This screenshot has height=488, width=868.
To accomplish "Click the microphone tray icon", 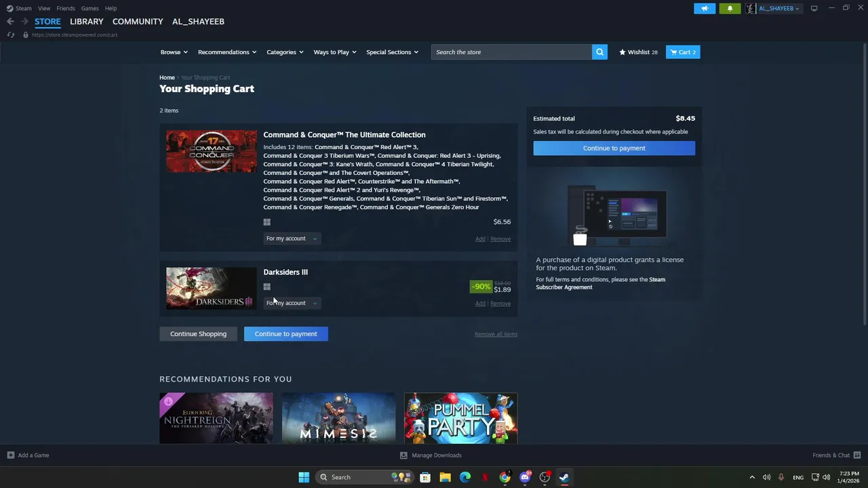I will (781, 477).
